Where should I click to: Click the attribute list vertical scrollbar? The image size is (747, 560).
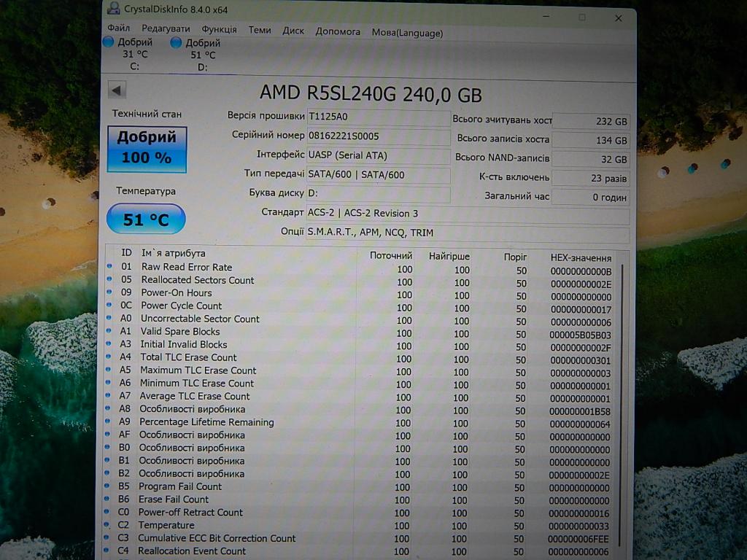pos(622,405)
